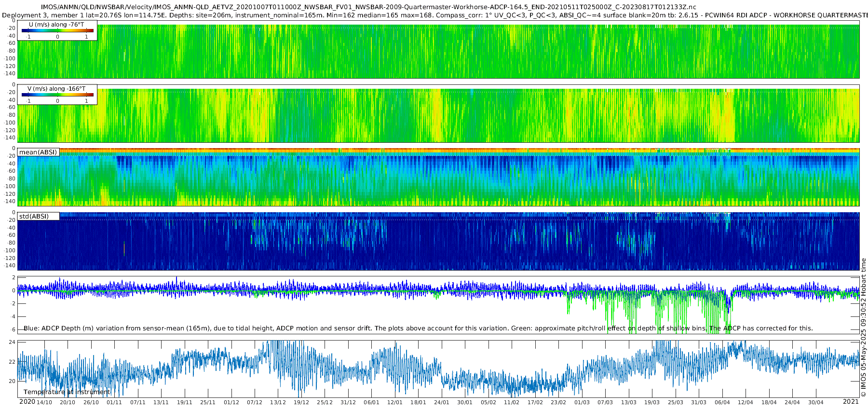Click the '06/01' date tick
This screenshot has height=410, width=868.
372,402
